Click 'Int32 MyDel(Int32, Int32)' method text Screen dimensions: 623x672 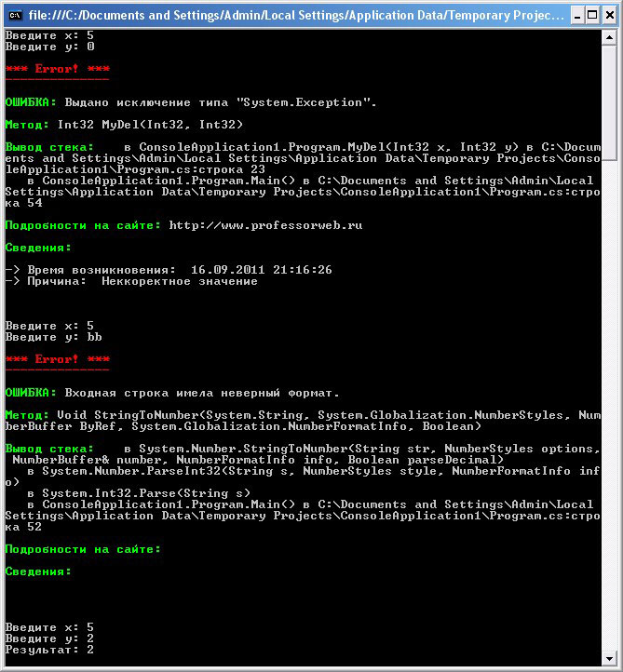[150, 125]
